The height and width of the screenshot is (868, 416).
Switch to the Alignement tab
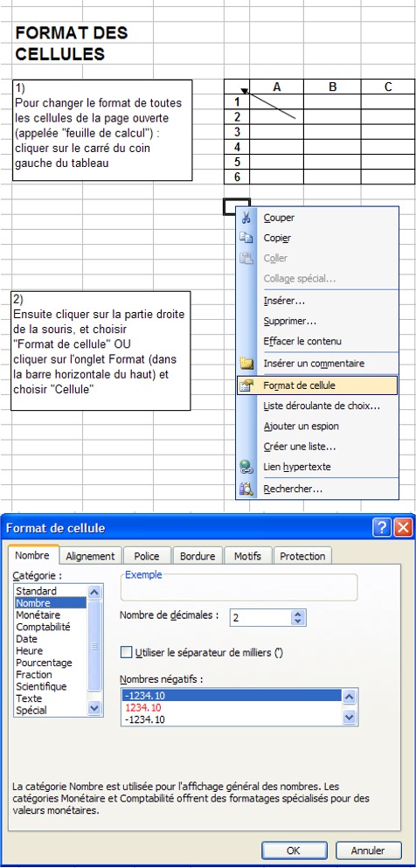click(90, 556)
